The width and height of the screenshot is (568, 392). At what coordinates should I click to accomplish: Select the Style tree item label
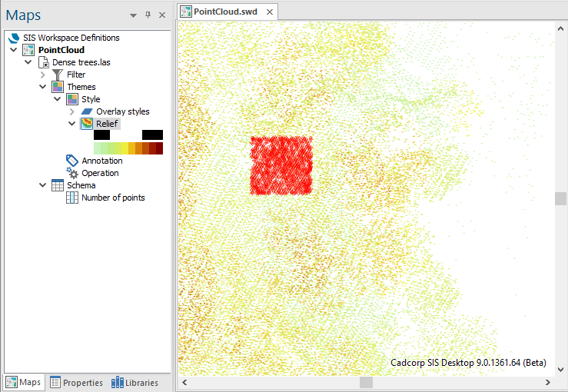(91, 99)
